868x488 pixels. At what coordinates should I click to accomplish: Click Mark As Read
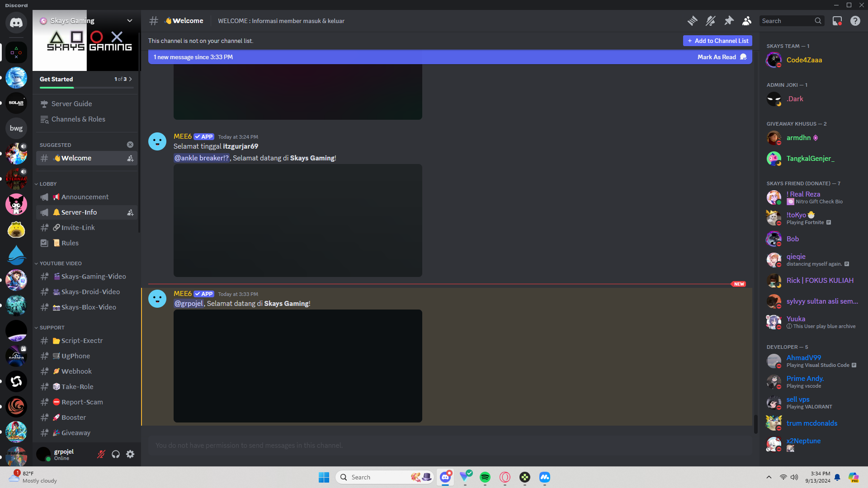pyautogui.click(x=722, y=57)
